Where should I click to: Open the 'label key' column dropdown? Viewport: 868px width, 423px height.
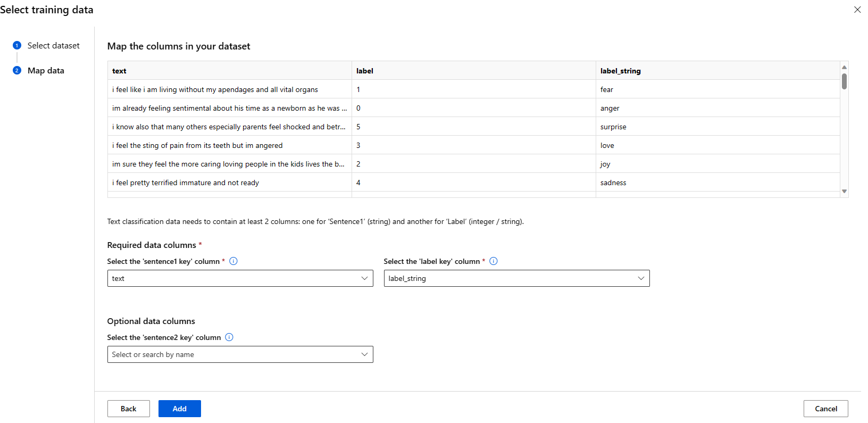pyautogui.click(x=516, y=278)
